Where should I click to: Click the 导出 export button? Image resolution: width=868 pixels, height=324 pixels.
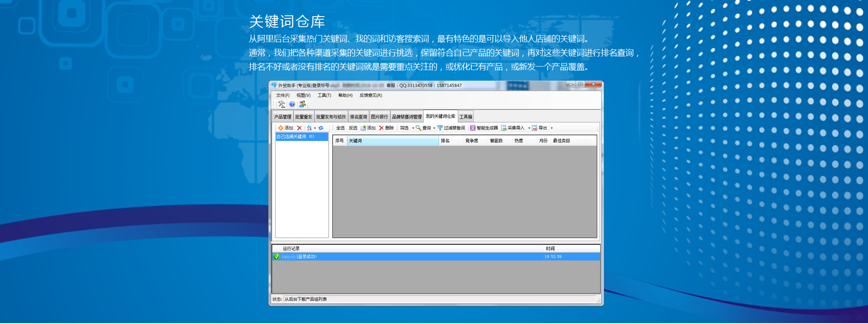[540, 128]
